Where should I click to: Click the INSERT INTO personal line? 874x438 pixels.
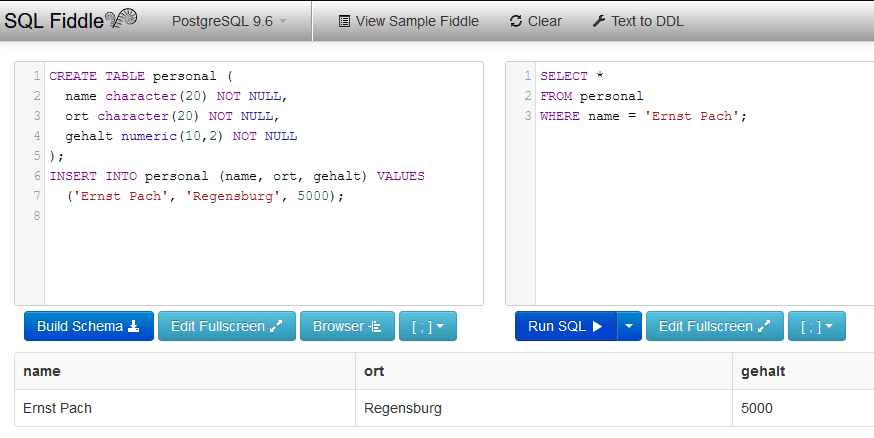tap(237, 176)
